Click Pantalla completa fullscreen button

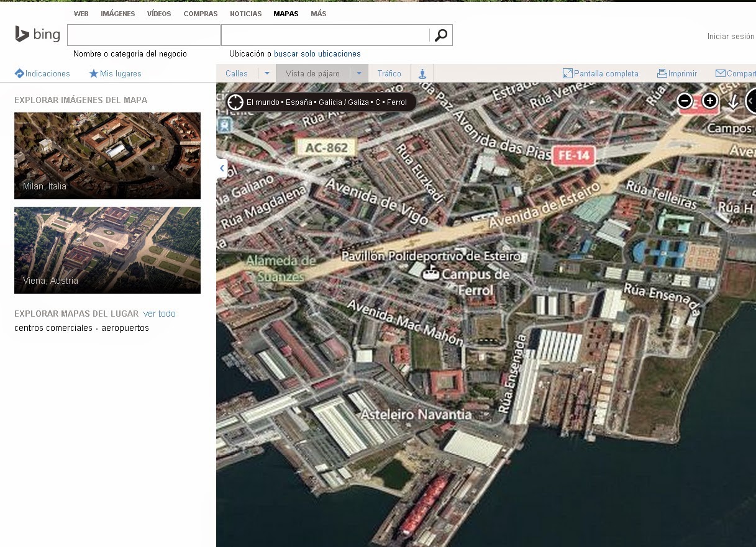[601, 73]
